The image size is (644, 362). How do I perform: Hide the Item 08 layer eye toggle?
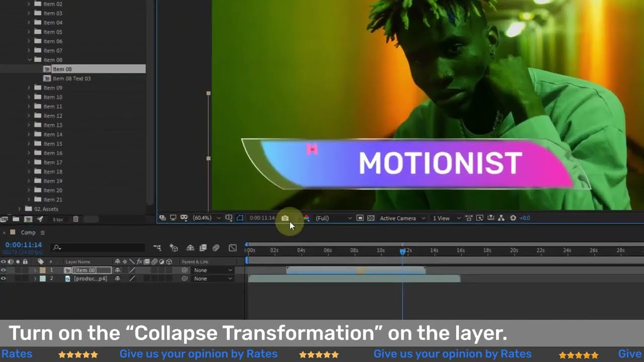tap(4, 270)
